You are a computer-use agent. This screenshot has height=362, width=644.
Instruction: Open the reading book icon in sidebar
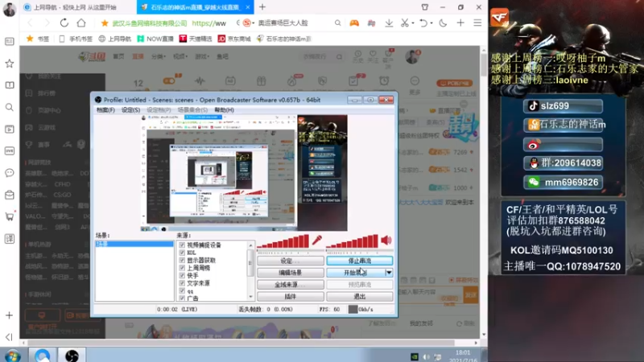tap(9, 85)
